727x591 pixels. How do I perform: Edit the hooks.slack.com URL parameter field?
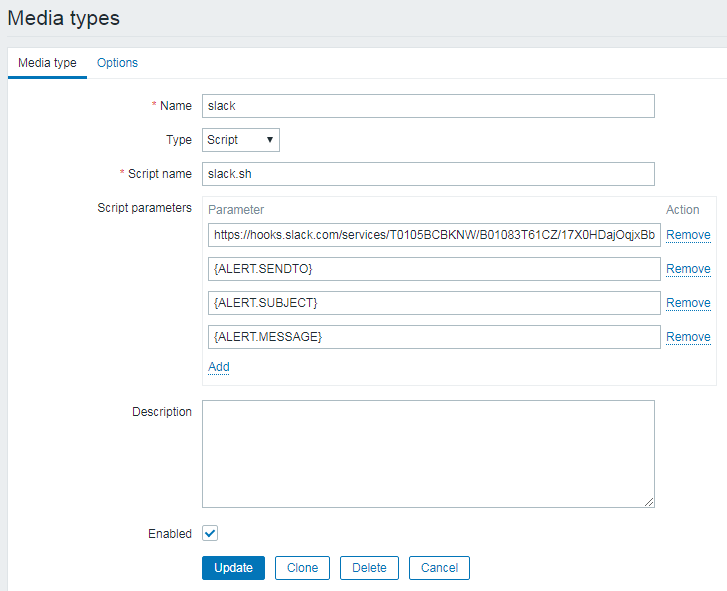click(x=434, y=235)
